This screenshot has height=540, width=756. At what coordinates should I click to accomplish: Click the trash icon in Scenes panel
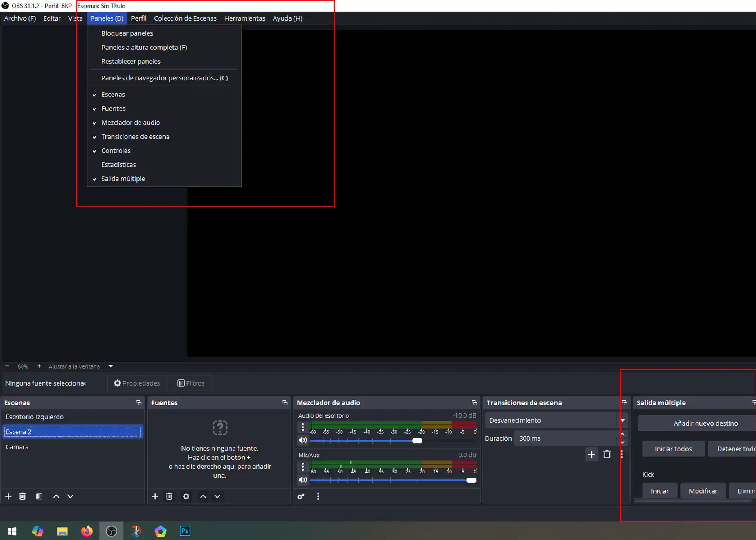22,496
